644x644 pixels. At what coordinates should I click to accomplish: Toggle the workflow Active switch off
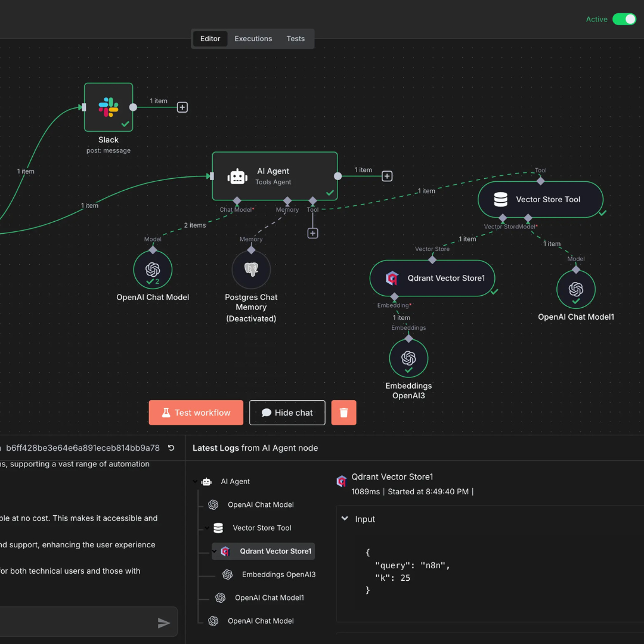[x=624, y=19]
